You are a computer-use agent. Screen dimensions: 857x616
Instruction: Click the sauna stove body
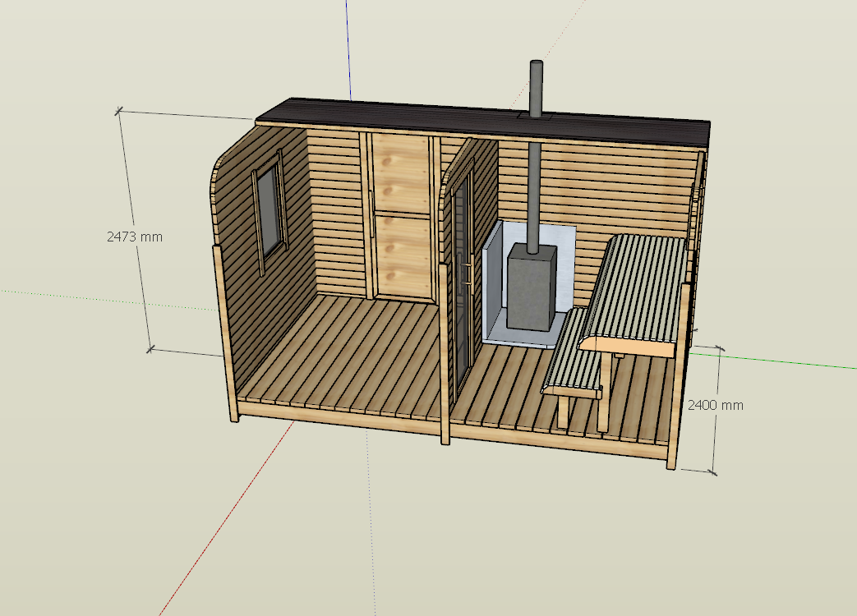pos(531,287)
